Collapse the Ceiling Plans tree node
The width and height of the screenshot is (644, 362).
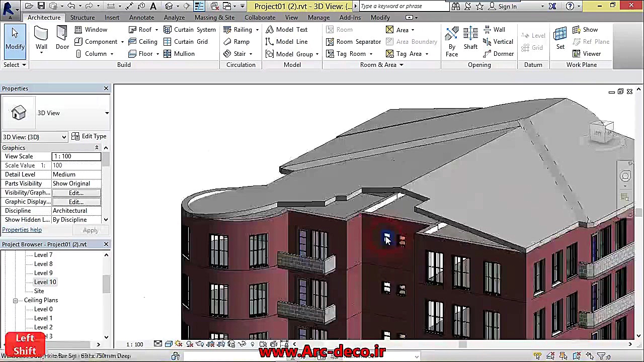coord(15,300)
